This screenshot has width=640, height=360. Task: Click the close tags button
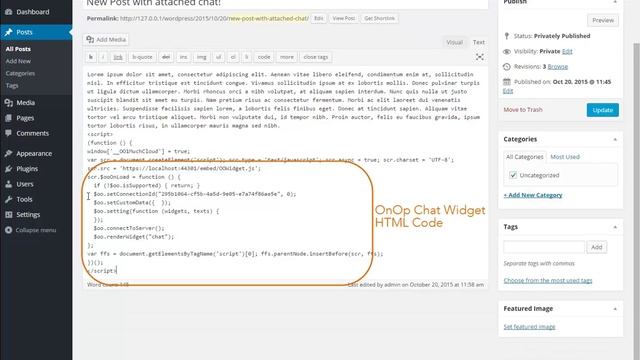(316, 57)
